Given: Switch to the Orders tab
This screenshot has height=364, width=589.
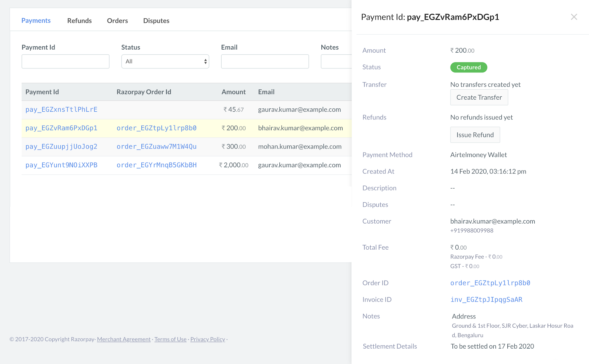Looking at the screenshot, I should point(117,21).
